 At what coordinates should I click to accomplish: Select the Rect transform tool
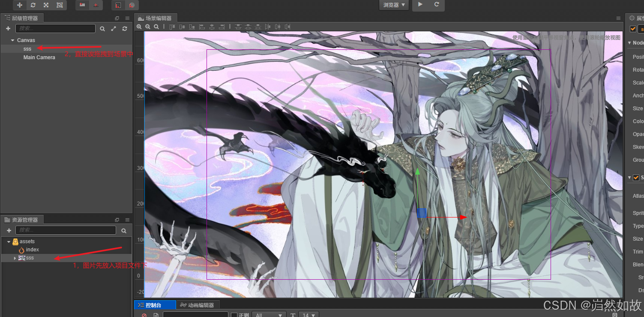(60, 5)
